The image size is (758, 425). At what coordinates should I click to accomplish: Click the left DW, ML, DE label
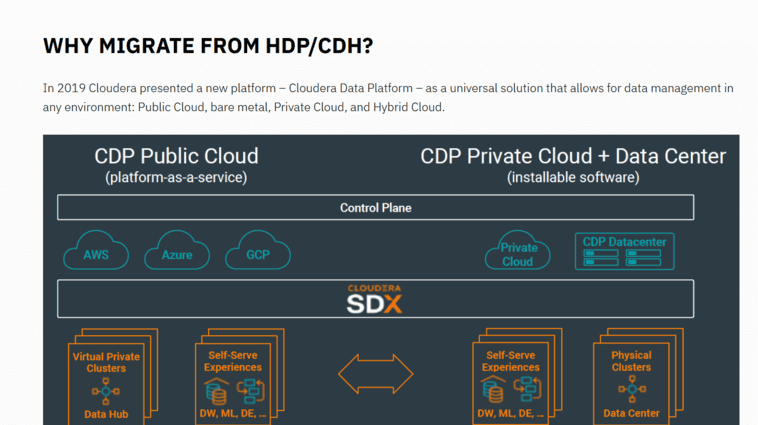point(233,412)
